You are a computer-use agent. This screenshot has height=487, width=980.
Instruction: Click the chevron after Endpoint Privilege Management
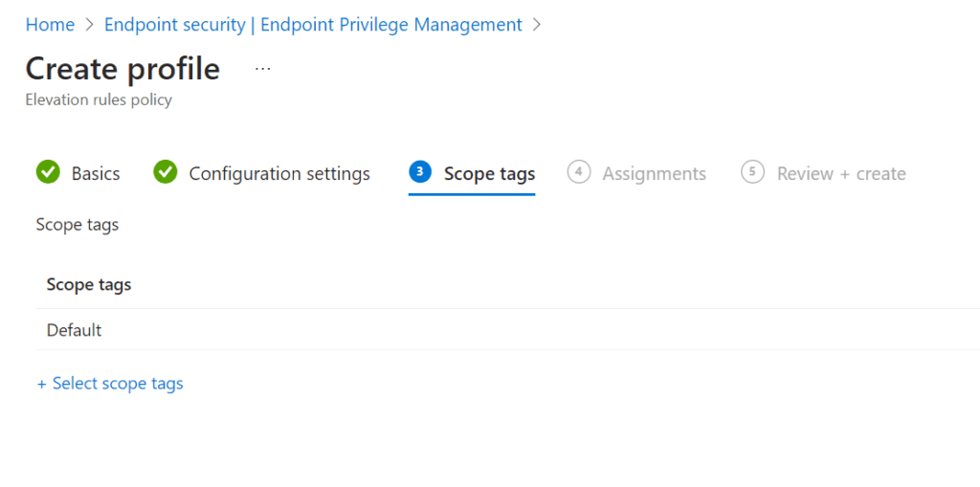[x=537, y=25]
